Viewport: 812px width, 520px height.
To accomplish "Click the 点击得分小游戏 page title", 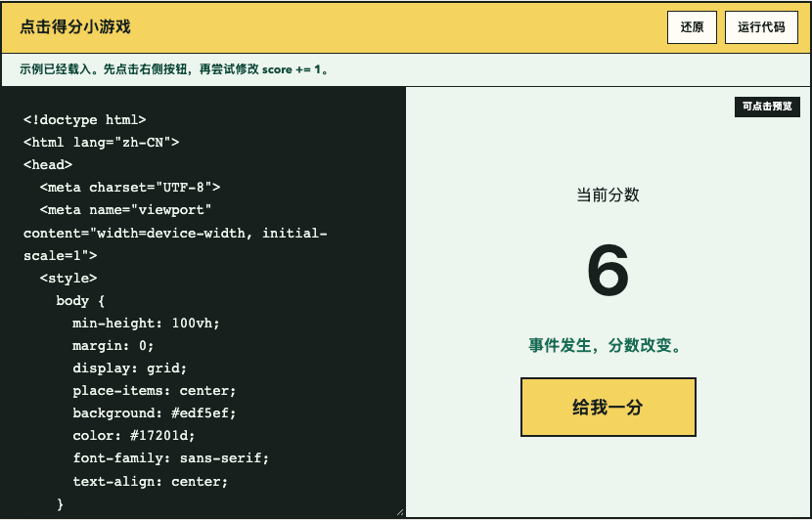I will tap(75, 27).
